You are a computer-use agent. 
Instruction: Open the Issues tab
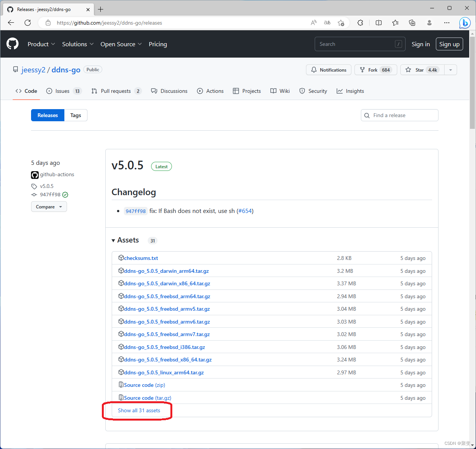coord(64,91)
